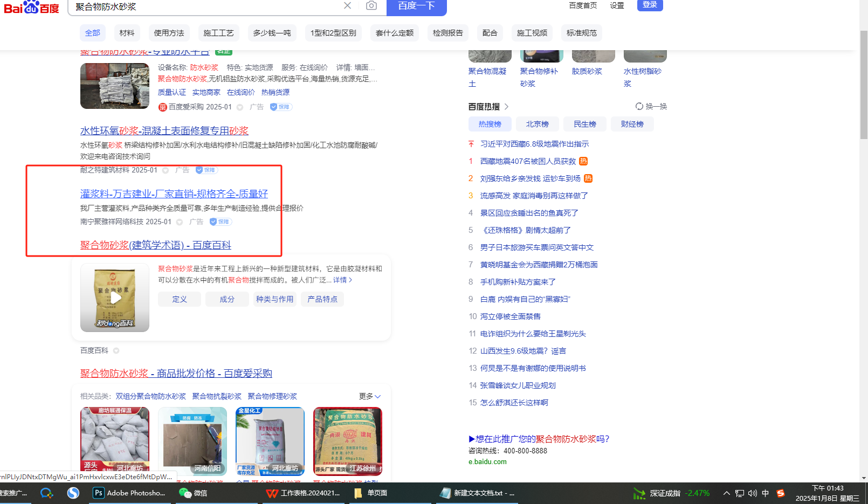Switch to the 北京榜 hot list tab
Screen dimensions: 868x504
coord(537,124)
